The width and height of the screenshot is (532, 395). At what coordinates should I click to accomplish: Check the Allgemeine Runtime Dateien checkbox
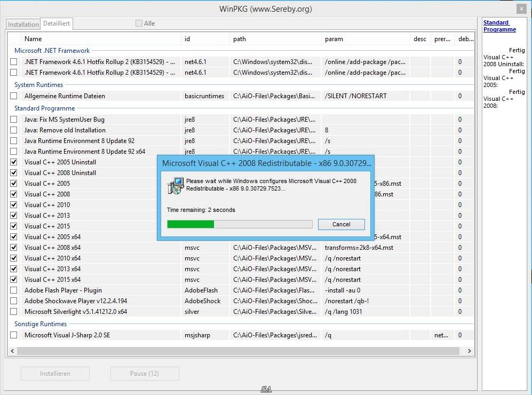pos(13,96)
